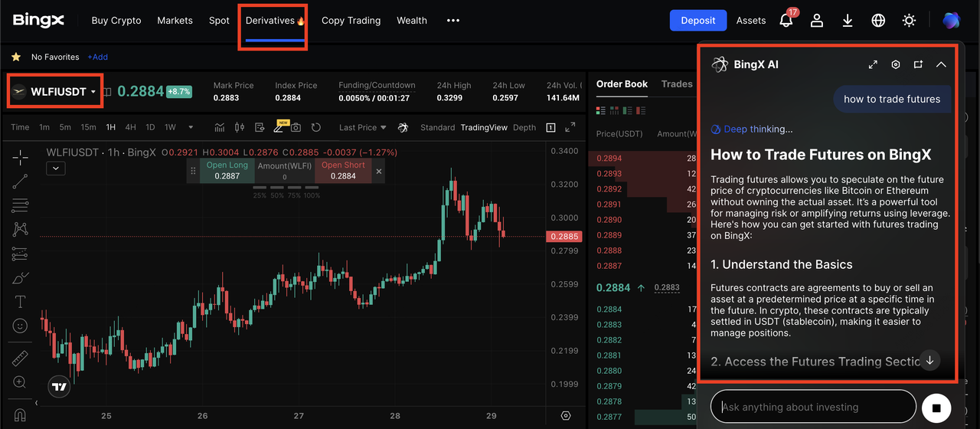Activate the zoom in tool
Screen dimensions: 980x429
coord(20,382)
